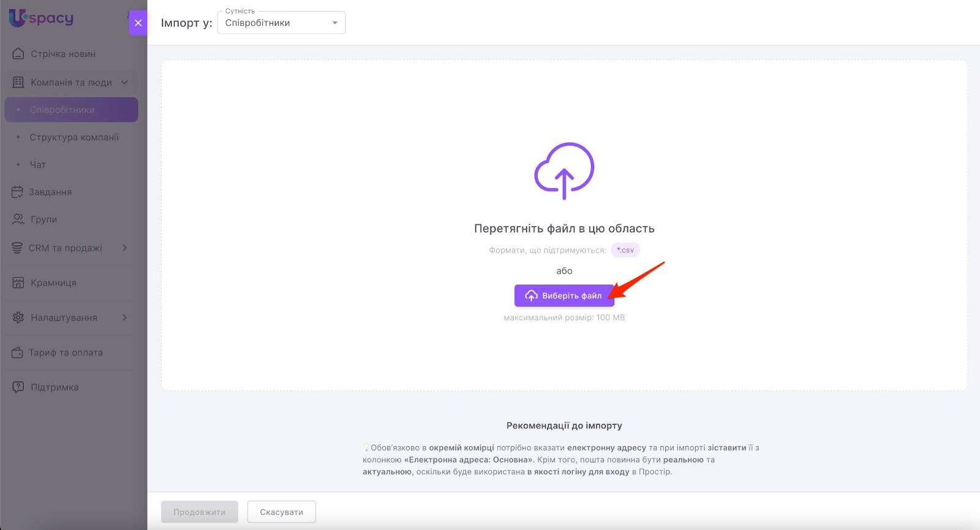Image resolution: width=980 pixels, height=530 pixels.
Task: Click the calendar icon beside Завдання
Action: [17, 192]
